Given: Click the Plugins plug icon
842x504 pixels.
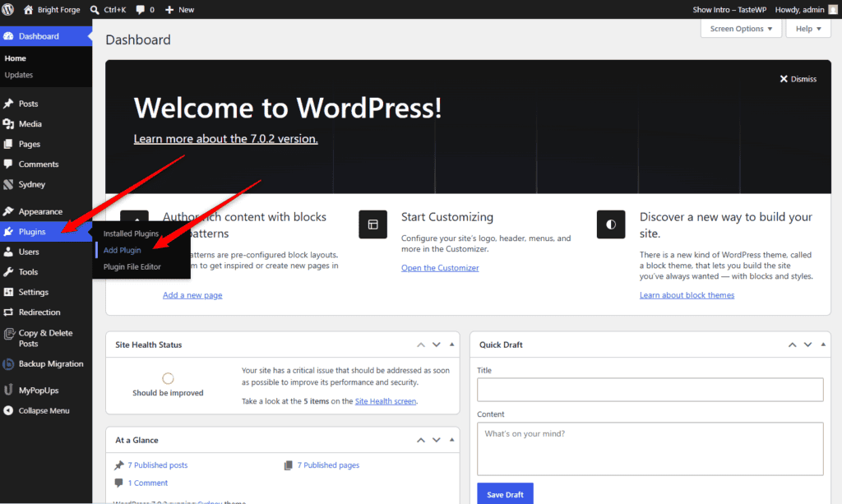Looking at the screenshot, I should (8, 232).
